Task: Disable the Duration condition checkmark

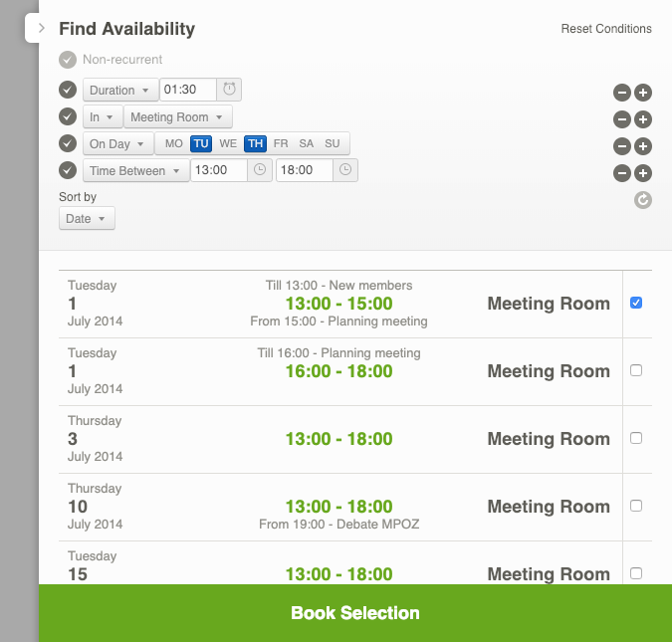Action: pyautogui.click(x=68, y=90)
